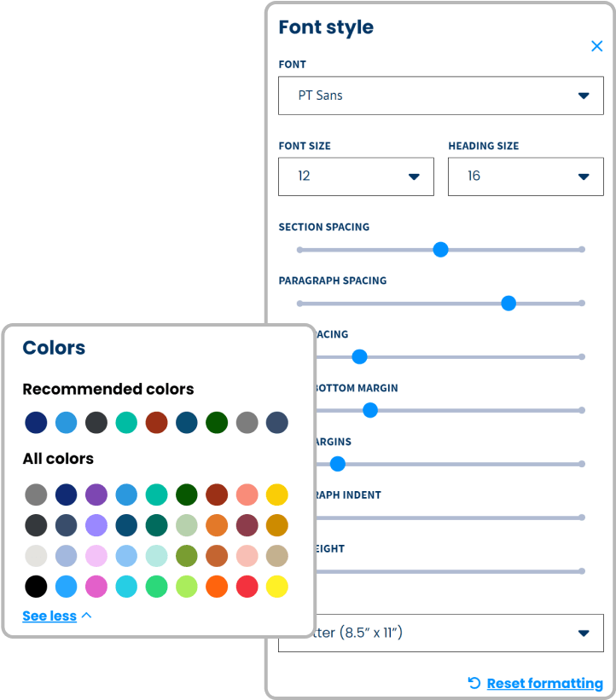Select the dark green swatch in Recommended colors
Image resolution: width=616 pixels, height=700 pixels.
click(x=217, y=422)
